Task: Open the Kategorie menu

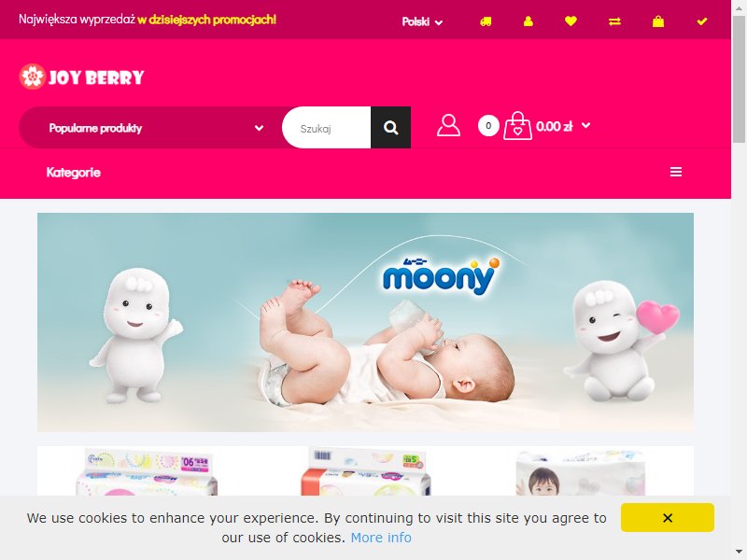Action: 74,173
